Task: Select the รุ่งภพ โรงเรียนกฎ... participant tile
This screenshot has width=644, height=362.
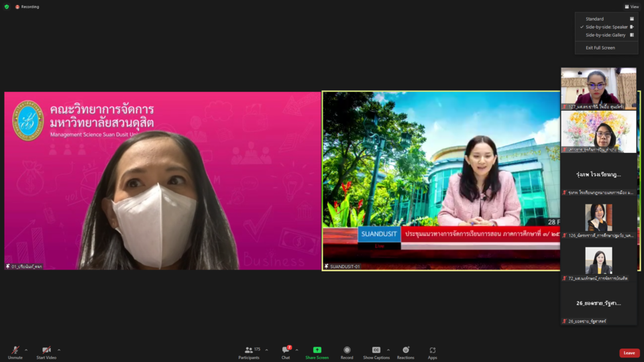Action: pyautogui.click(x=598, y=174)
